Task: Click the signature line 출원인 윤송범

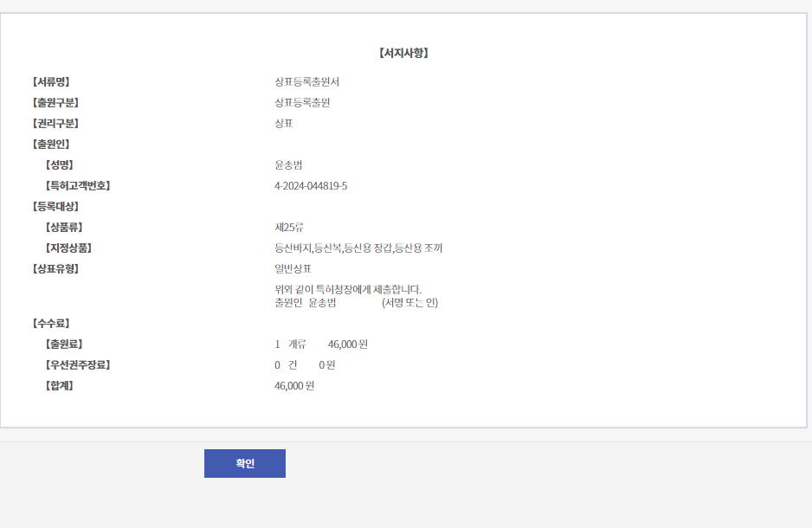Action: [305, 303]
